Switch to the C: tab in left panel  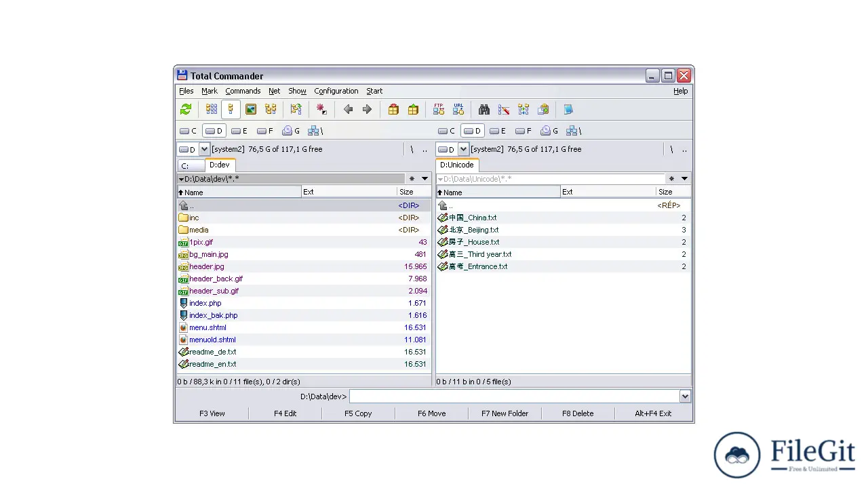pos(191,166)
